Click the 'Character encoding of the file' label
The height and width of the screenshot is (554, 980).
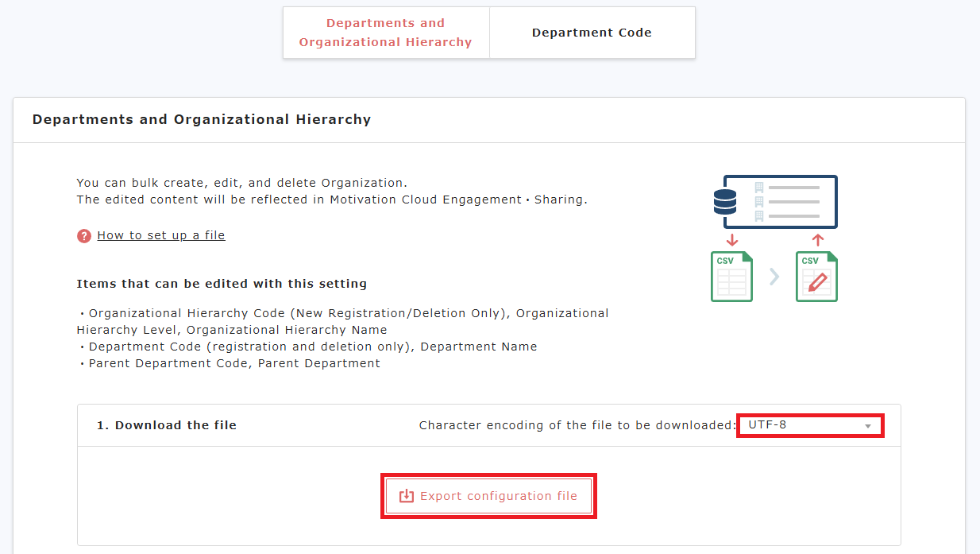pos(577,425)
